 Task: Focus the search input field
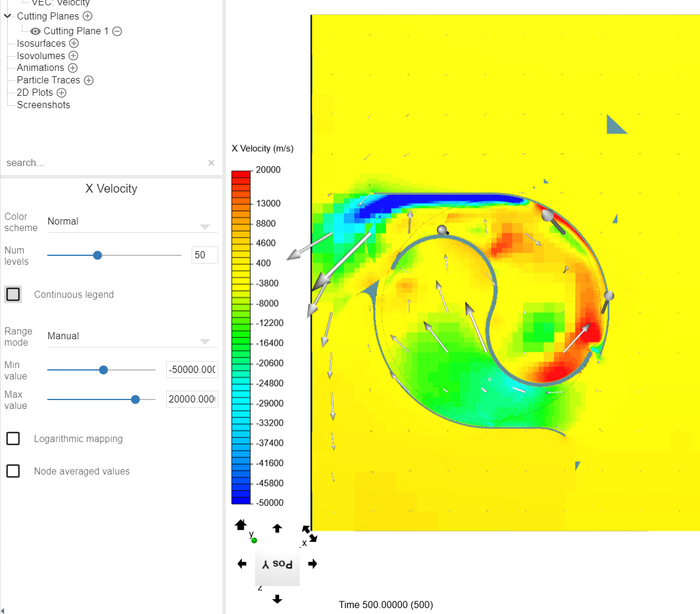[x=105, y=163]
